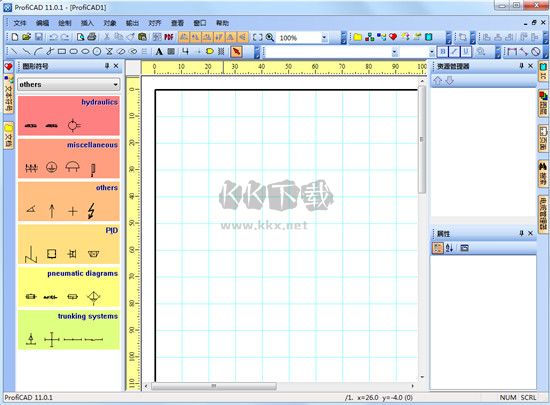The width and height of the screenshot is (550, 405).
Task: Open the font name dropdown arrow
Action: pyautogui.click(x=395, y=52)
